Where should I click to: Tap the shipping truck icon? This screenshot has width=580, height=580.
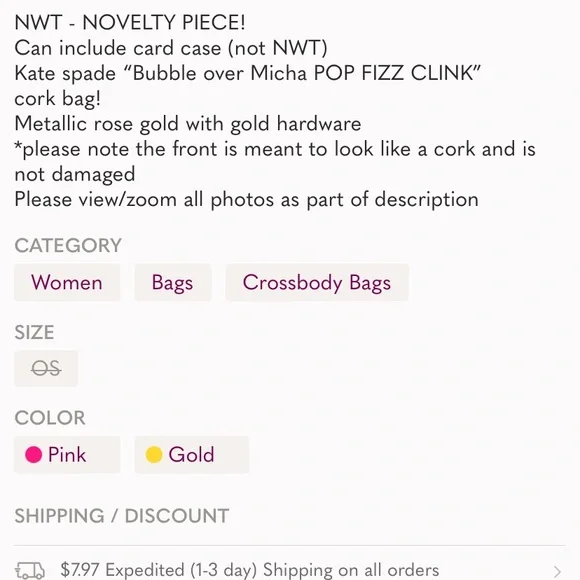tap(30, 571)
